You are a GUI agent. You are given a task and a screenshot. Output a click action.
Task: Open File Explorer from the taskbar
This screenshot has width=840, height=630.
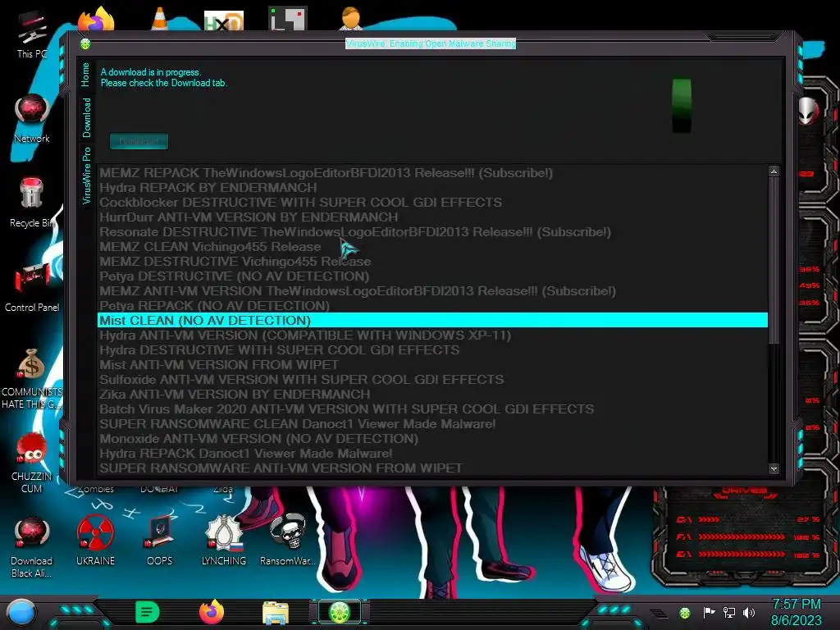(x=276, y=613)
